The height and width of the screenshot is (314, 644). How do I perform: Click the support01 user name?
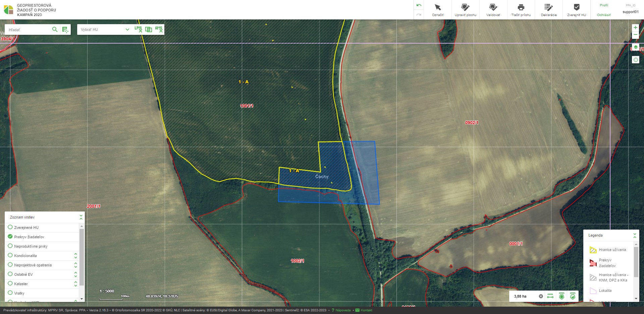[x=631, y=12]
